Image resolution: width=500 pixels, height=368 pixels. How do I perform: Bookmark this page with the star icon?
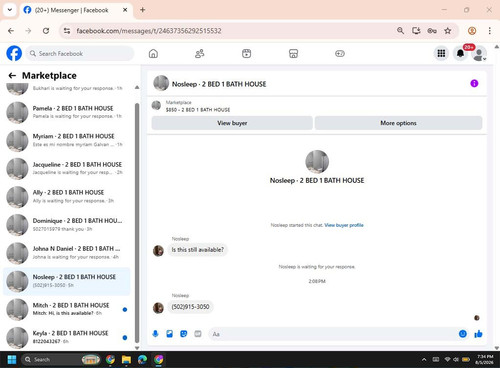pos(448,31)
